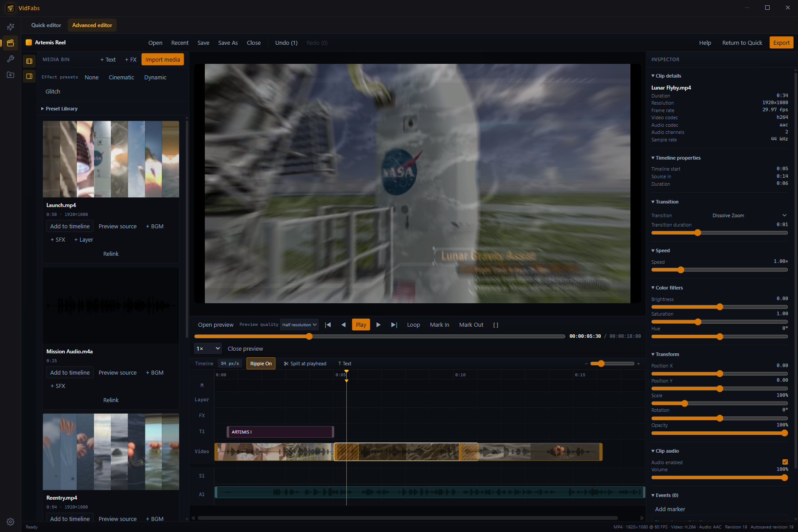
Task: Click the bracket clear-marks icon
Action: pyautogui.click(x=496, y=325)
